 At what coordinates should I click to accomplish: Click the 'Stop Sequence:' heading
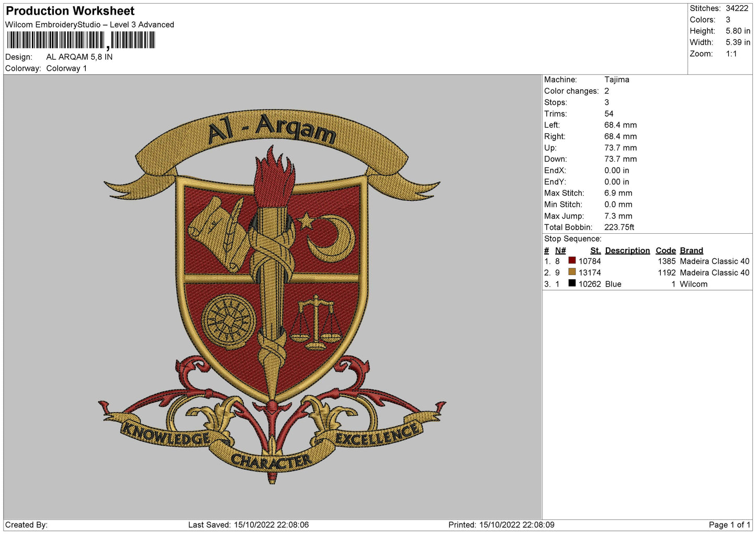[573, 239]
